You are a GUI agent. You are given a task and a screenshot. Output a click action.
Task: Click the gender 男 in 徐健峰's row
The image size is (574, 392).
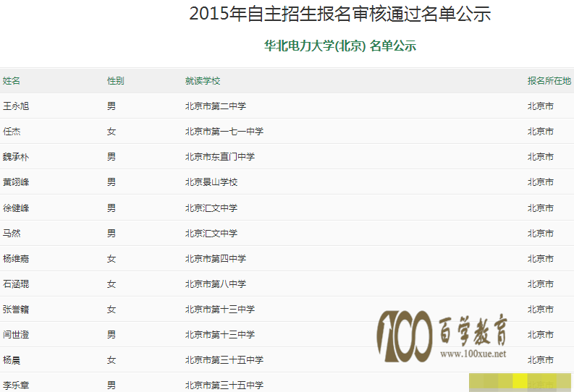point(111,208)
